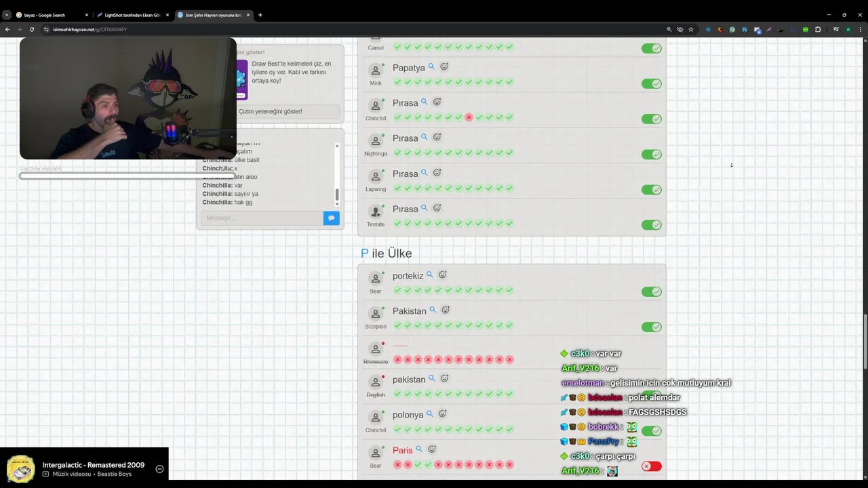Search the Paris answer
Viewport: 868px width, 488px height.
419,449
